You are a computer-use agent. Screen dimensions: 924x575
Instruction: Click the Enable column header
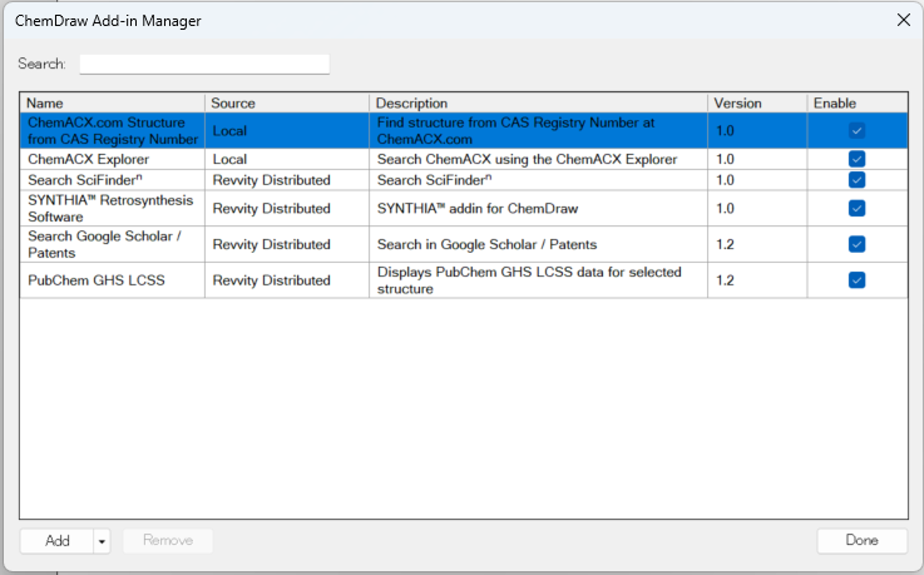click(x=857, y=103)
